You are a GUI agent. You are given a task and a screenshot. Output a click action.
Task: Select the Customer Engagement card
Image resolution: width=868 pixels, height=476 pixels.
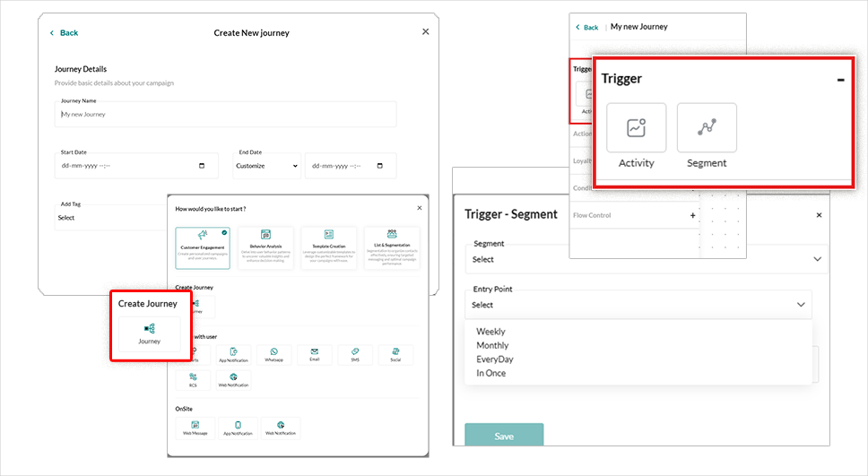tap(203, 248)
